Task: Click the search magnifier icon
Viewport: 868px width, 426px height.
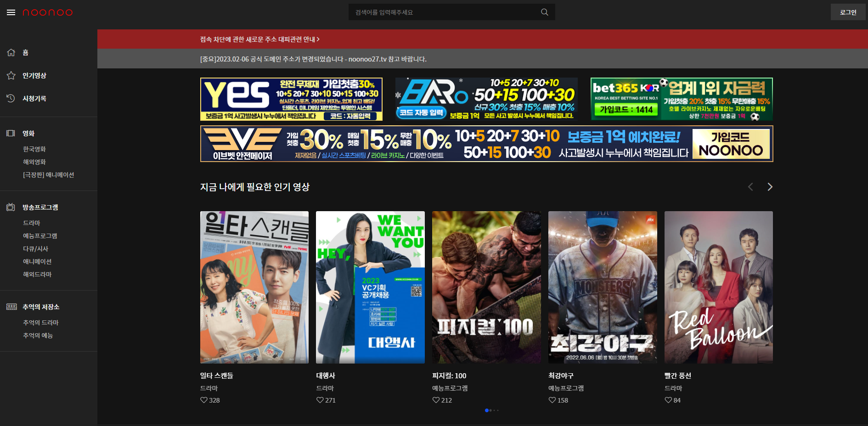Action: point(545,12)
